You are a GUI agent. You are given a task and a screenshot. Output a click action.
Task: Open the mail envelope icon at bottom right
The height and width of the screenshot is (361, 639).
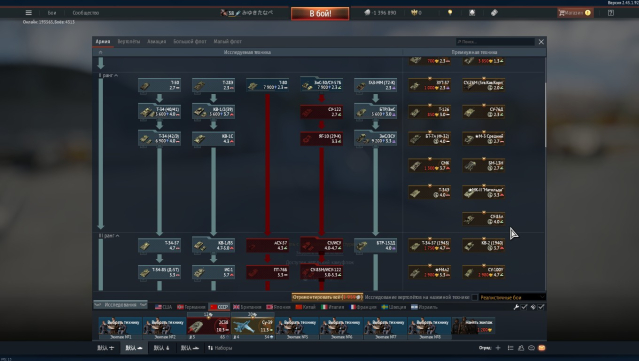[x=542, y=348]
